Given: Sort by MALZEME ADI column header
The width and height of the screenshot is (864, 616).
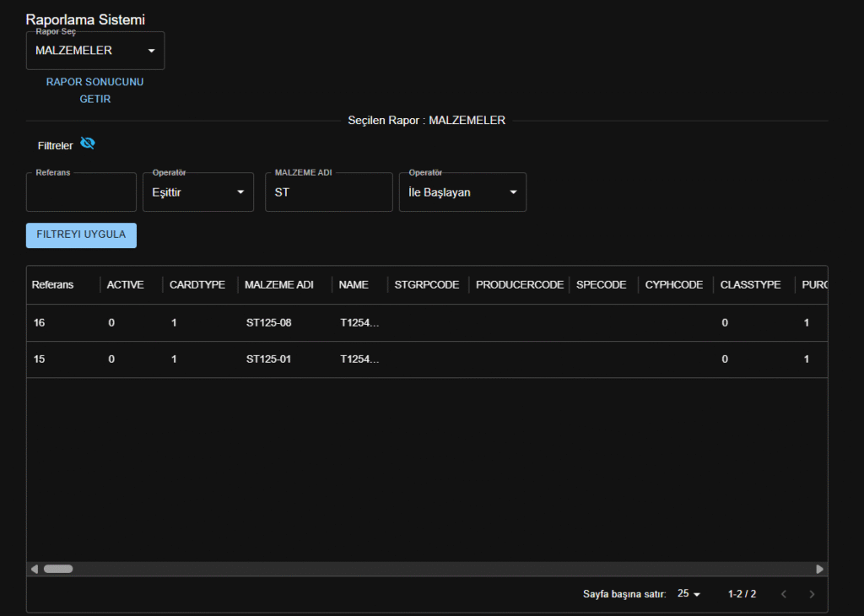Looking at the screenshot, I should pyautogui.click(x=279, y=285).
